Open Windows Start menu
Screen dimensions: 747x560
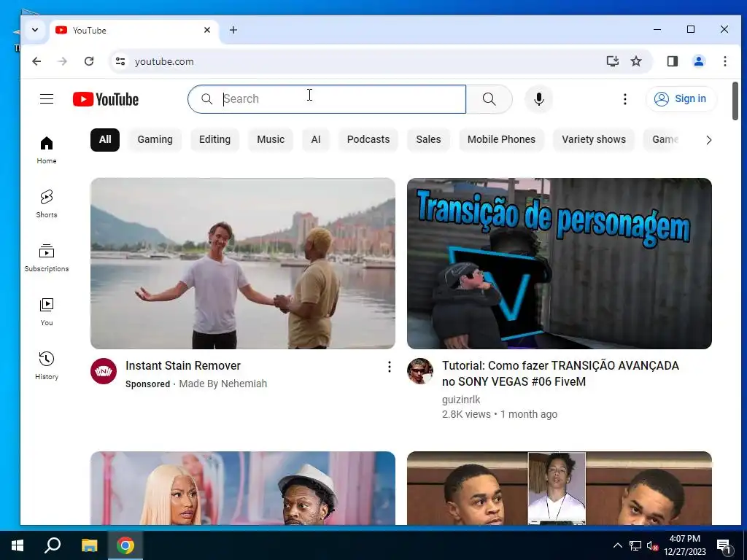tap(18, 545)
